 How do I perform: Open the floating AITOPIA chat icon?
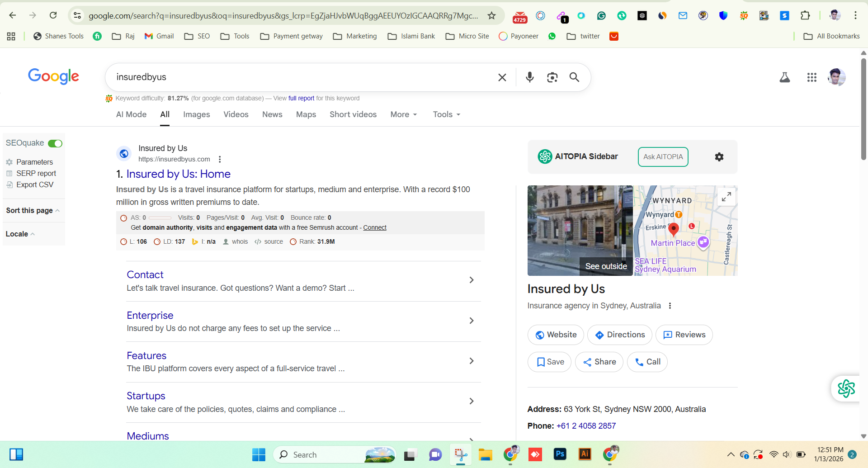846,388
